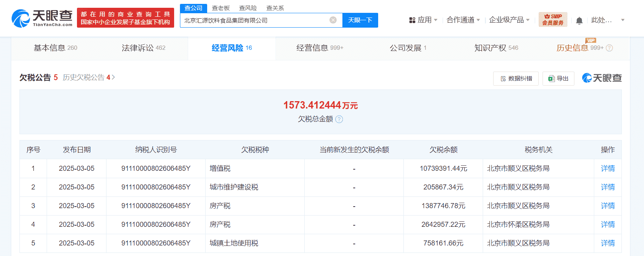
Task: Click the 天眼一下 search button
Action: [360, 20]
